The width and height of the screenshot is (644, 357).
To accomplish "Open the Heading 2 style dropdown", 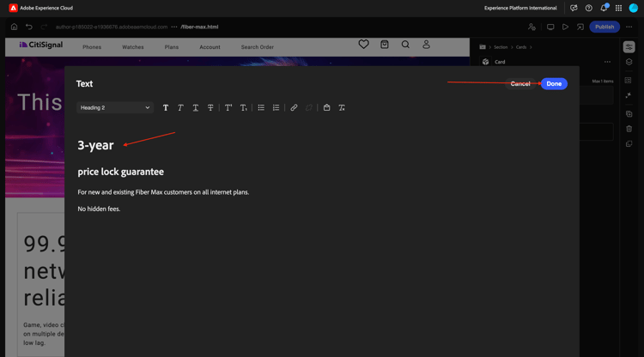I will click(x=115, y=107).
